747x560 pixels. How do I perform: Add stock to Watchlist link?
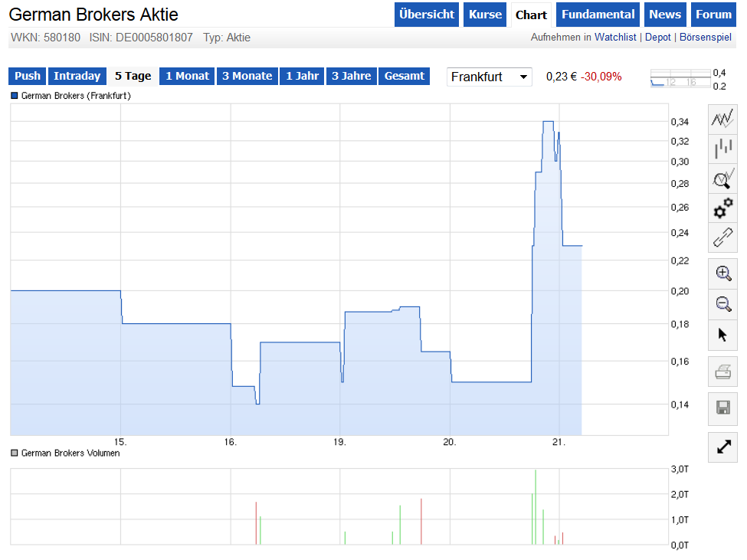point(615,37)
